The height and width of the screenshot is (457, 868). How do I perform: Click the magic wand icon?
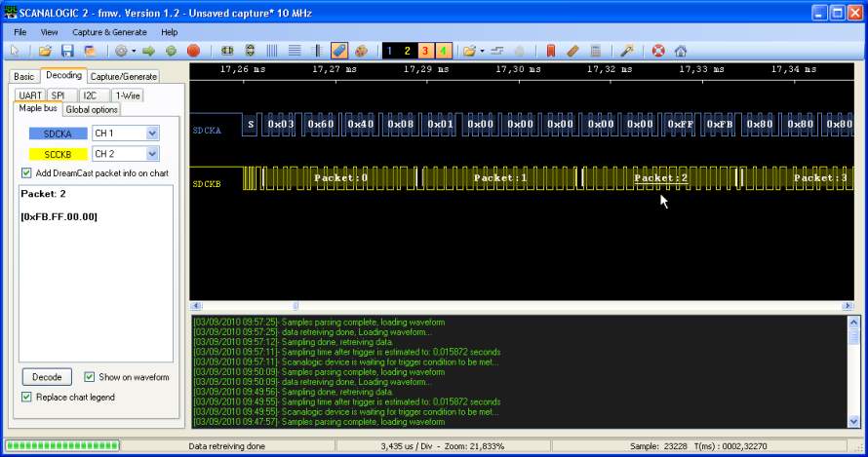[627, 51]
